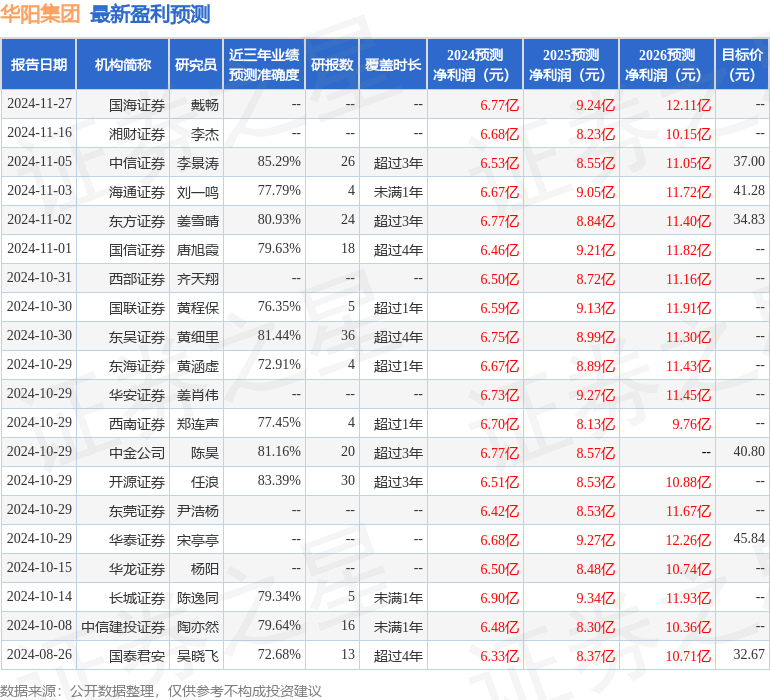Select the 报告日期 column header
The height and width of the screenshot is (700, 770).
39,65
